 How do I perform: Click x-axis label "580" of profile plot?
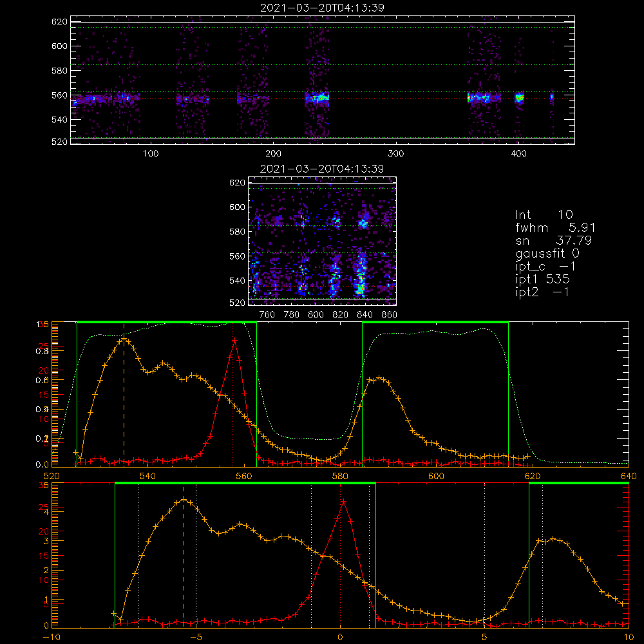tap(340, 476)
